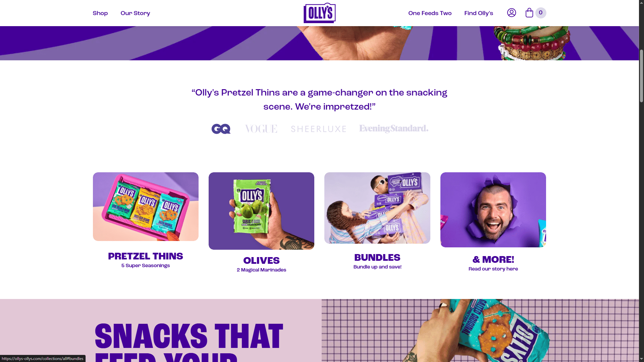The image size is (644, 362).
Task: Select the Evening Standard press logo
Action: (394, 128)
